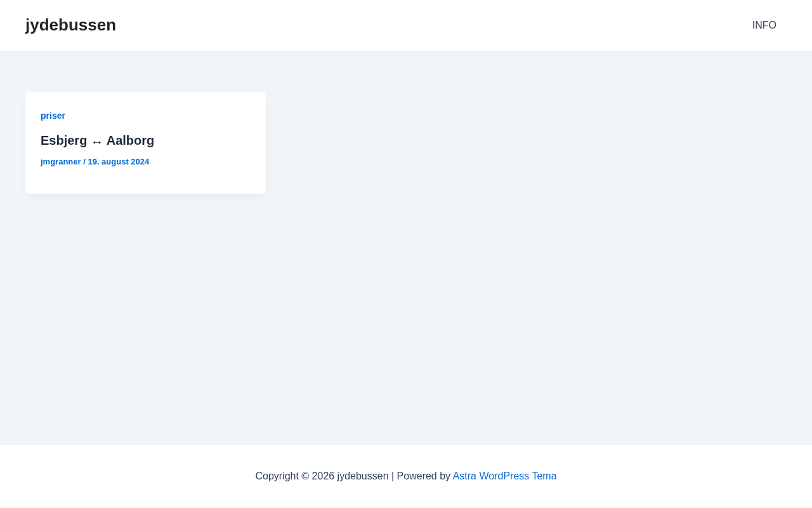Click the word Aalborg in the post heading
812x508 pixels.
coord(130,141)
